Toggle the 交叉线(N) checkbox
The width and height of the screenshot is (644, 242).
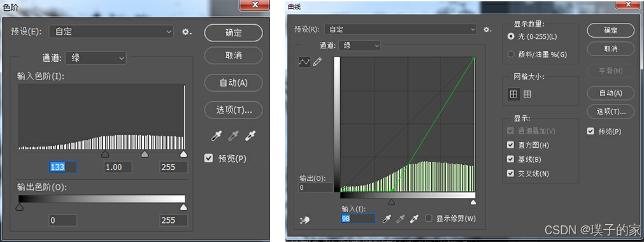click(510, 173)
